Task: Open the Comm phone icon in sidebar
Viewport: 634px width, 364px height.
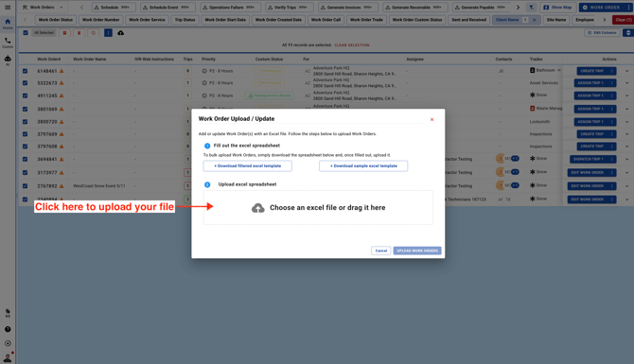Action: point(8,43)
